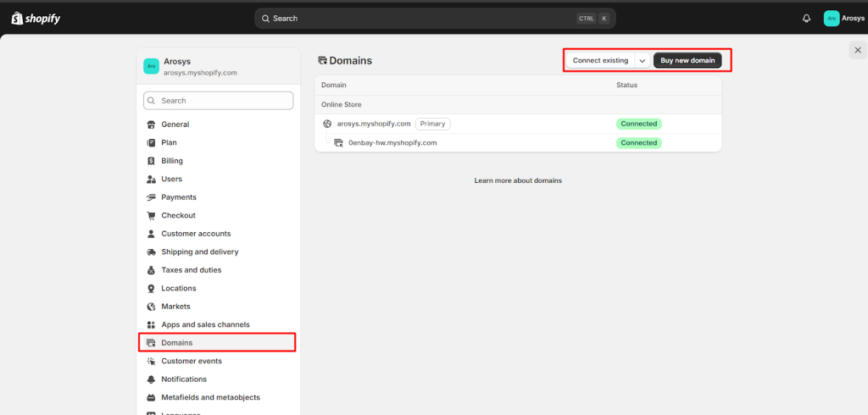Click the Payments icon in sidebar
The width and height of the screenshot is (868, 415).
[x=152, y=197]
